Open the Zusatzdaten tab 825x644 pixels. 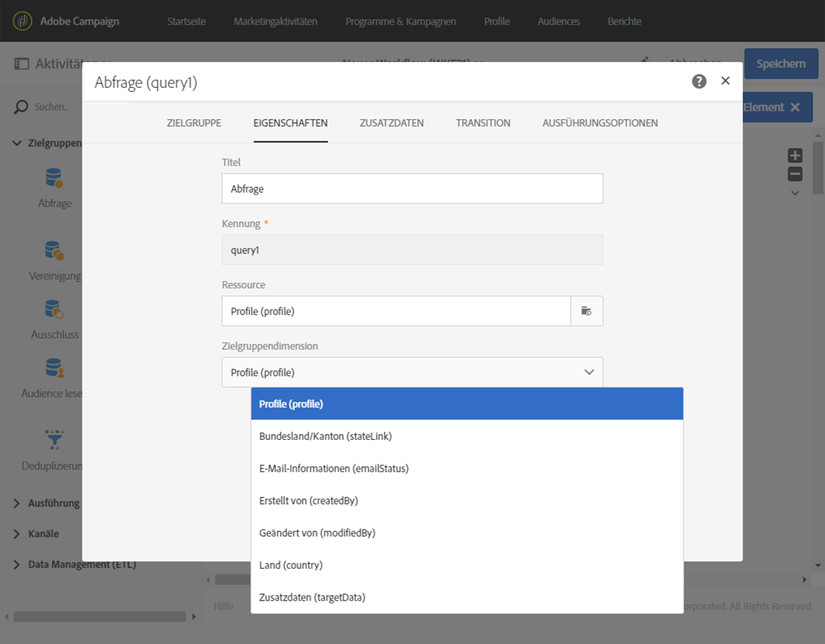pos(391,123)
